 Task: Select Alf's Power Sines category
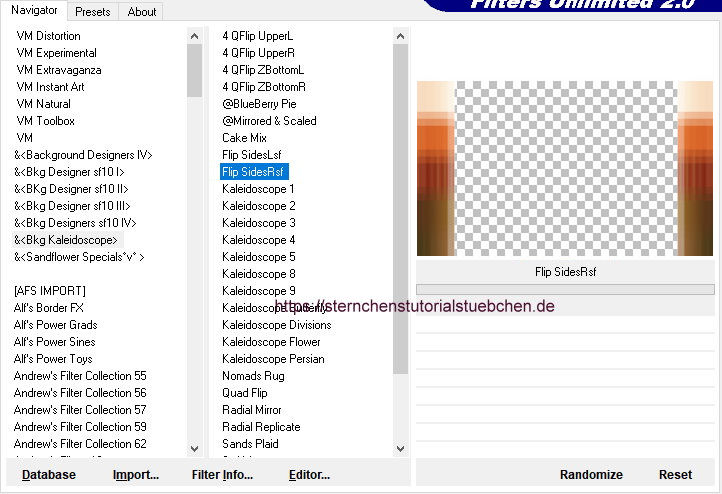coord(54,342)
